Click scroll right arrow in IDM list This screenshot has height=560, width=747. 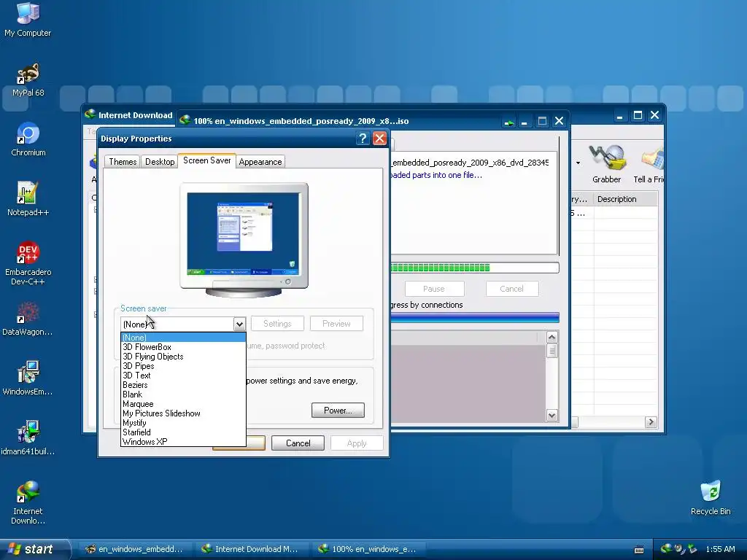point(651,422)
